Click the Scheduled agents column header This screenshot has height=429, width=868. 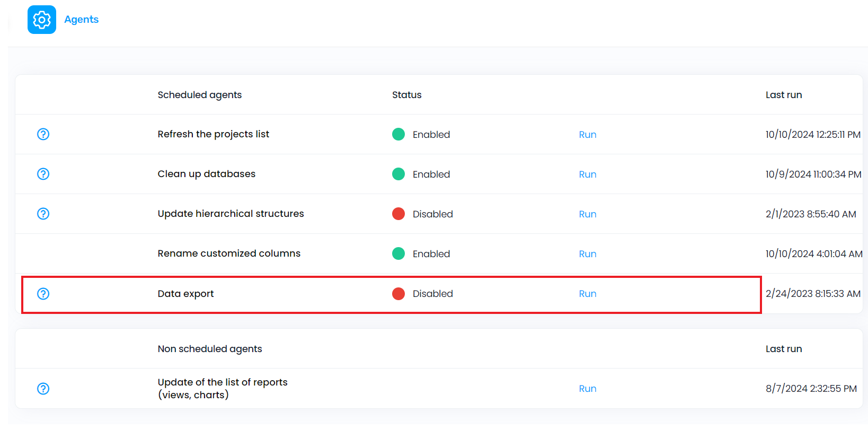click(x=199, y=95)
